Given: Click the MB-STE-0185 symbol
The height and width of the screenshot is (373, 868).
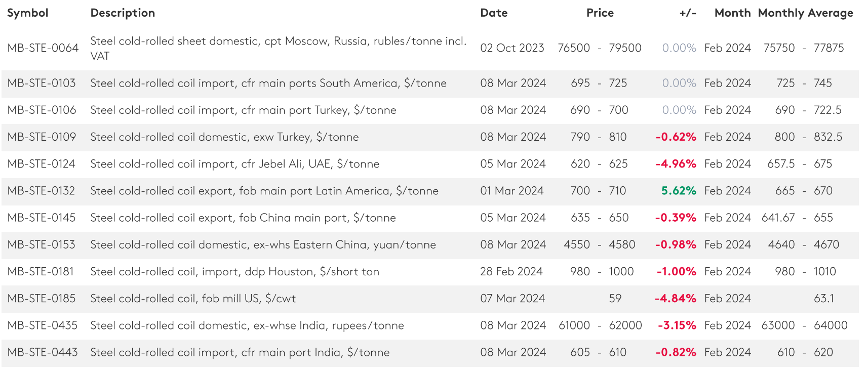Looking at the screenshot, I should click(42, 299).
